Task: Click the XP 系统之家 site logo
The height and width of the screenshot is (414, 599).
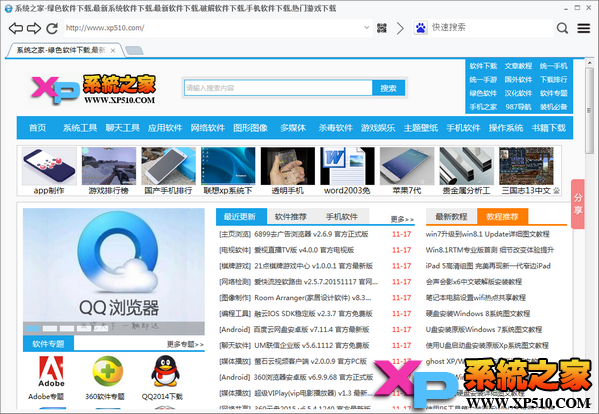Action: (94, 89)
